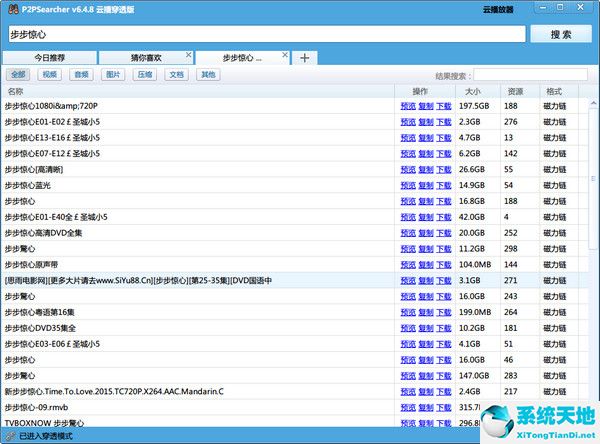The image size is (600, 444).
Task: Click the link icon in status bar
Action: pyautogui.click(x=11, y=436)
